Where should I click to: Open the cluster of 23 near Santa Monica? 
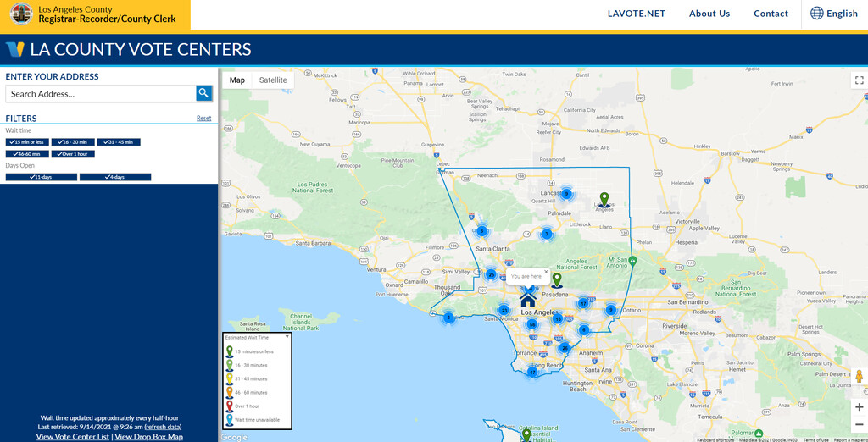[x=504, y=310]
